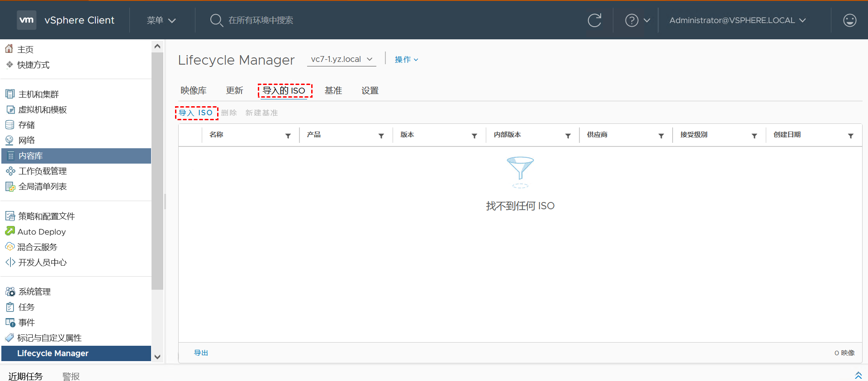Click the search magnifier icon

tap(216, 20)
